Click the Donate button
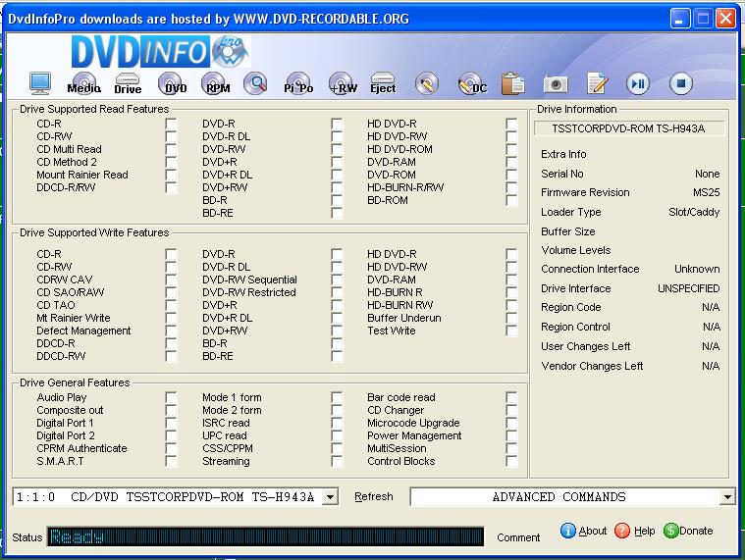Image resolution: width=745 pixels, height=560 pixels. click(688, 531)
